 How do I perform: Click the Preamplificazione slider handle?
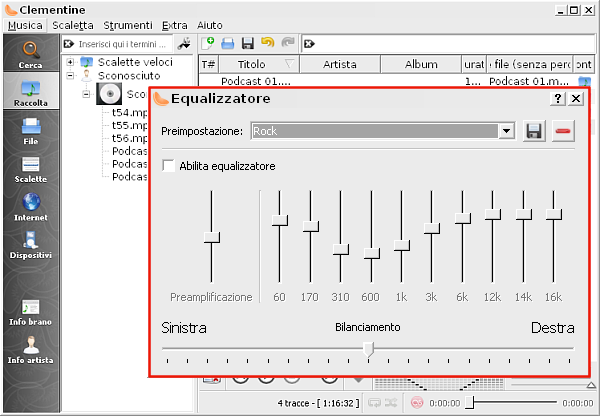click(211, 237)
